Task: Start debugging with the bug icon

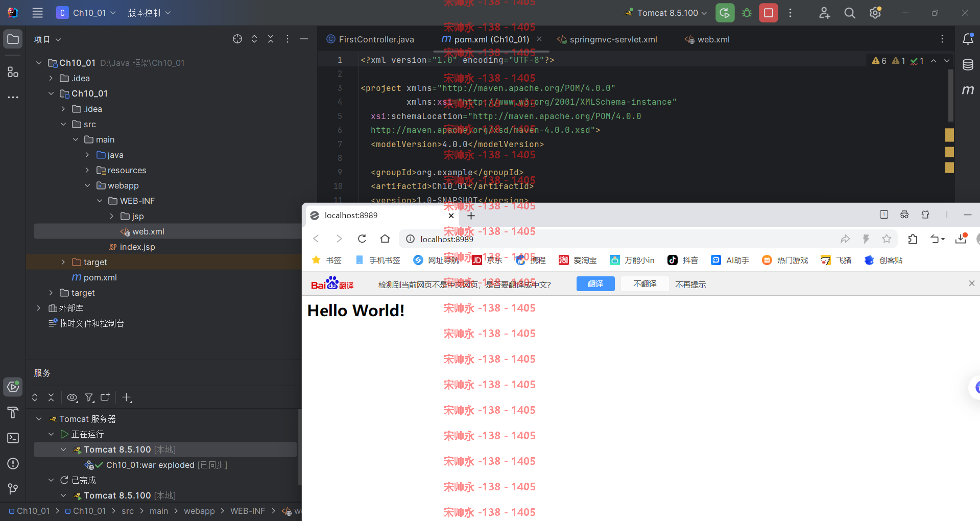Action: (x=747, y=13)
